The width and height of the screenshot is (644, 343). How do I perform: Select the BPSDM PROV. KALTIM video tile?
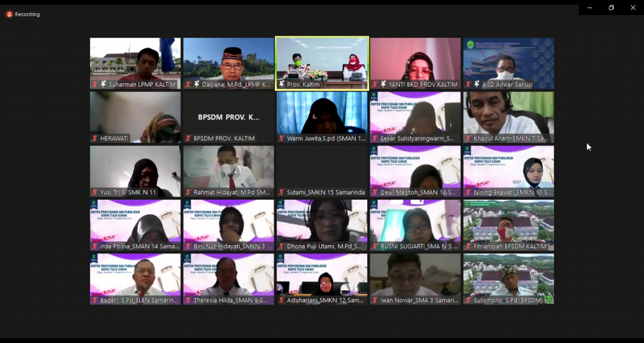[228, 117]
